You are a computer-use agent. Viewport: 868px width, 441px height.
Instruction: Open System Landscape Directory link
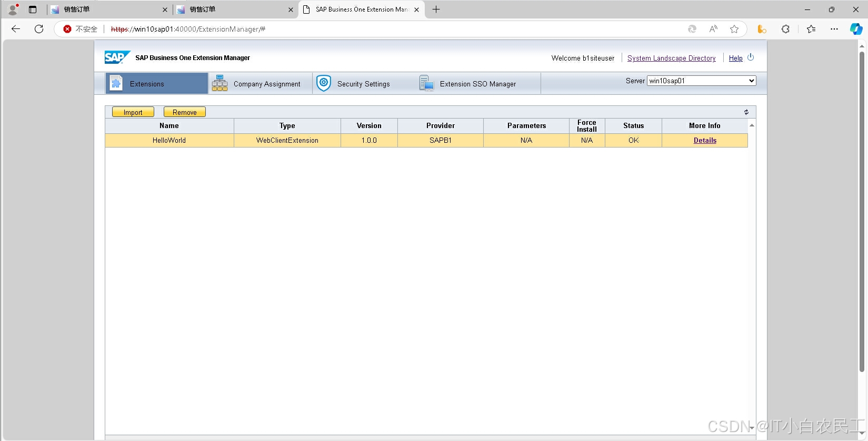pyautogui.click(x=671, y=58)
